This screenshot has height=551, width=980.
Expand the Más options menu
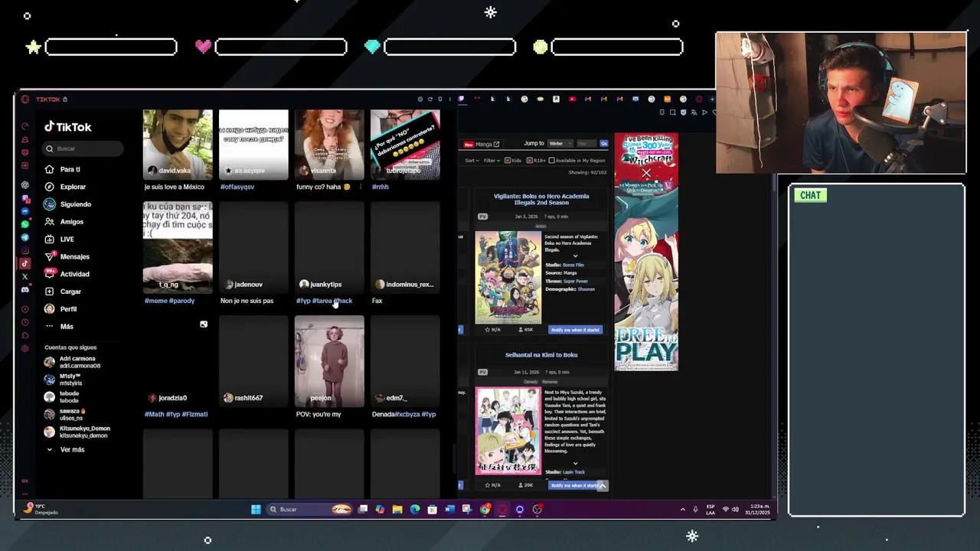click(59, 327)
